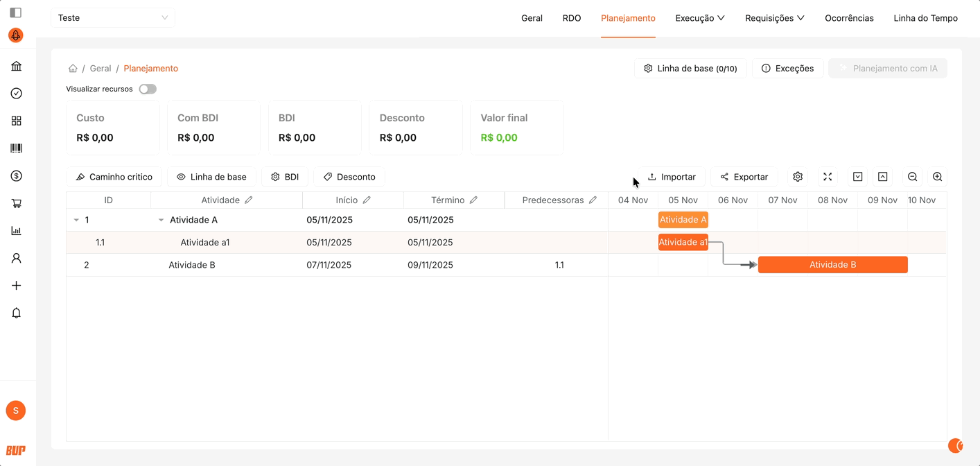The width and height of the screenshot is (980, 466).
Task: Click the notification bell icon
Action: [17, 313]
